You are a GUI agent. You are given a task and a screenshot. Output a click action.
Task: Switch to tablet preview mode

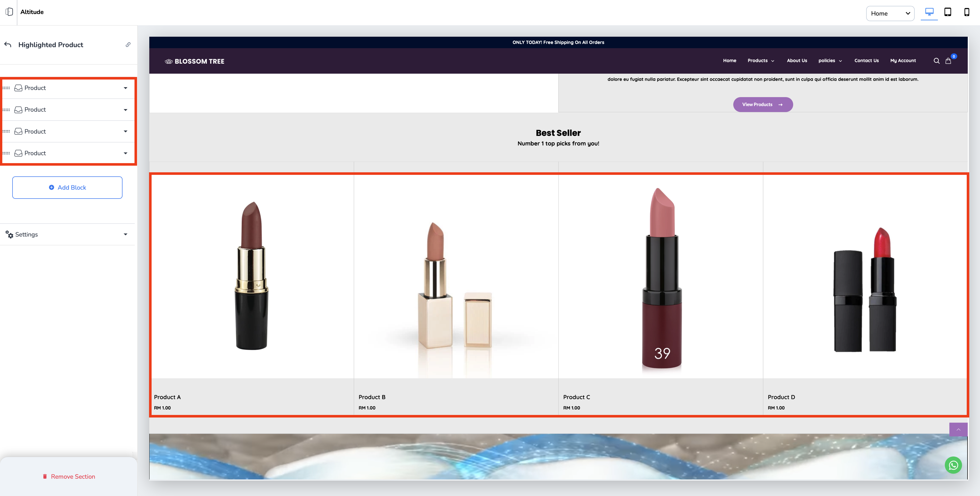pyautogui.click(x=948, y=12)
